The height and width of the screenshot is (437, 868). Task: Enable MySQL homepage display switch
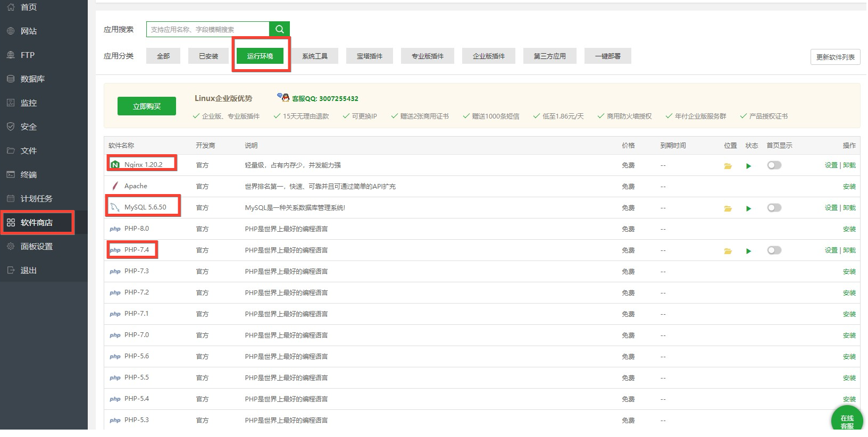point(774,208)
